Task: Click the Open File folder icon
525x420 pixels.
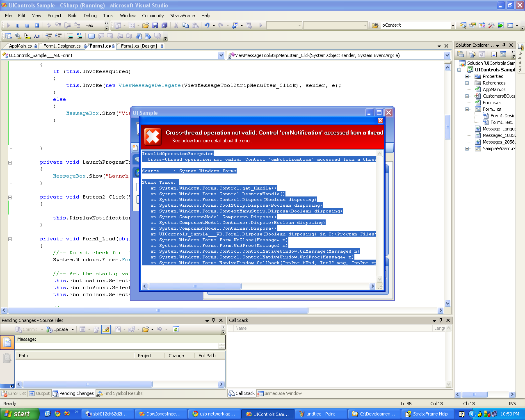Action: pyautogui.click(x=145, y=25)
